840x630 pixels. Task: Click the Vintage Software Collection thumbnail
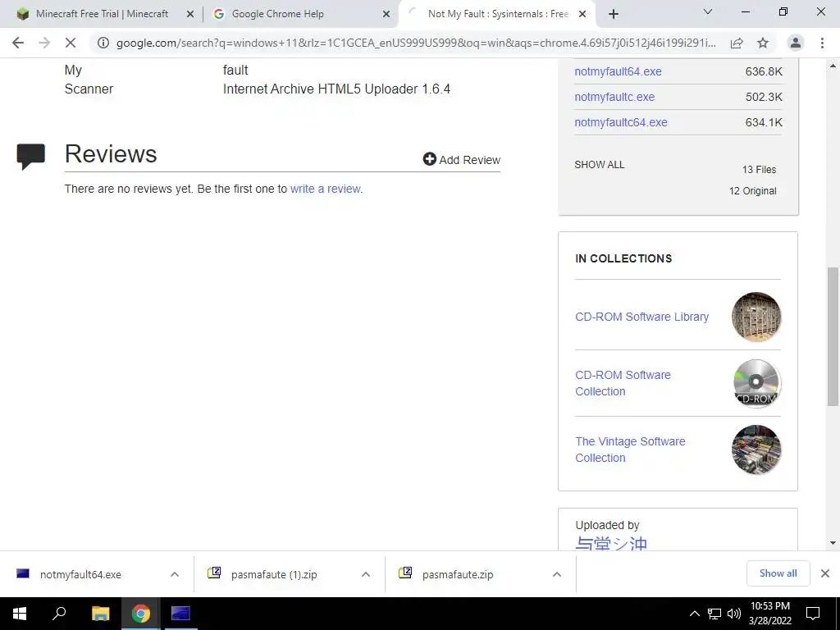[756, 450]
